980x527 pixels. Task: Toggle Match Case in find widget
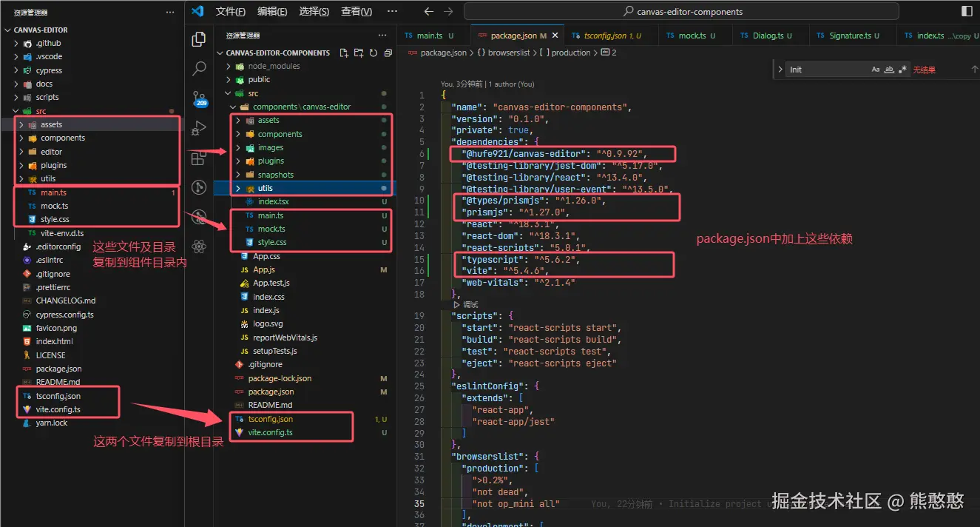(x=876, y=70)
